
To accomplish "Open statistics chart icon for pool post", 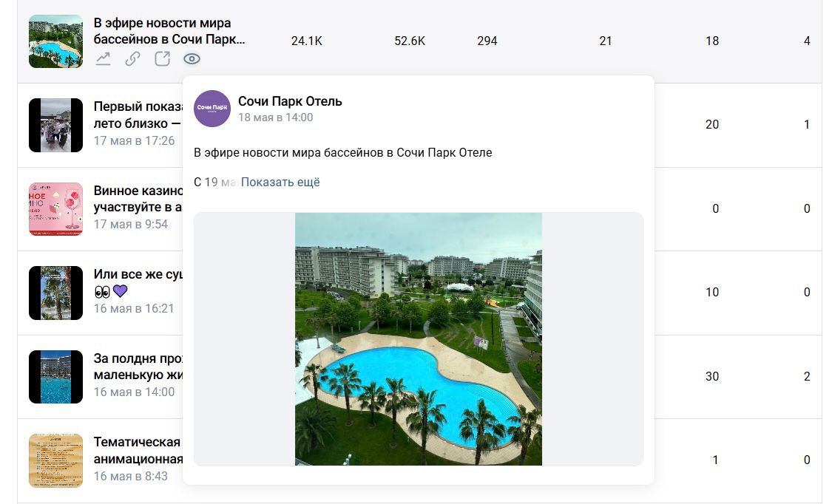I will [103, 59].
